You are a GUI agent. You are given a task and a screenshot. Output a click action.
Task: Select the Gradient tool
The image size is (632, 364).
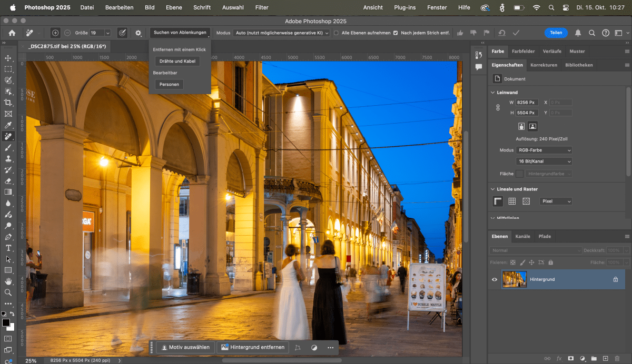[x=8, y=192]
